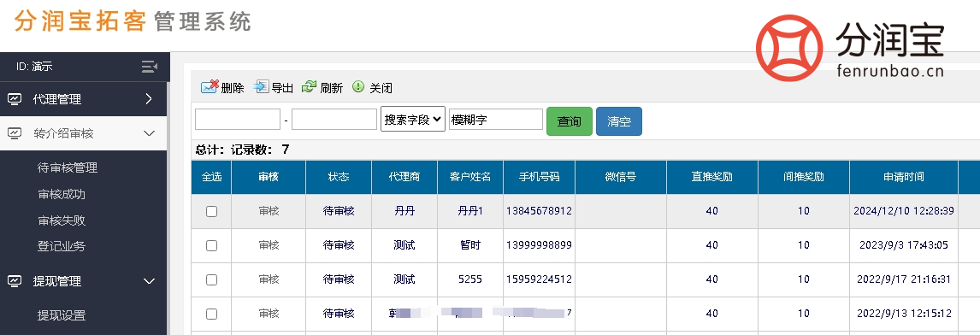This screenshot has height=335, width=980.
Task: Click the blue 清空 button
Action: [619, 121]
